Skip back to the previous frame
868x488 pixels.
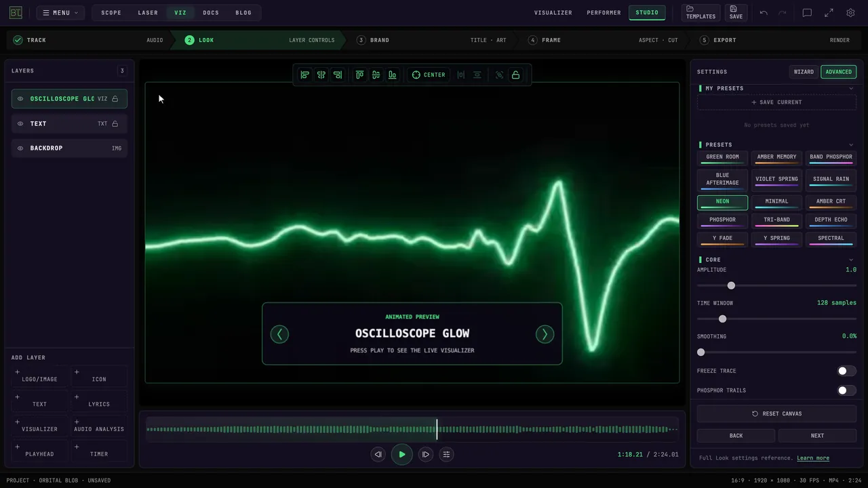(378, 454)
